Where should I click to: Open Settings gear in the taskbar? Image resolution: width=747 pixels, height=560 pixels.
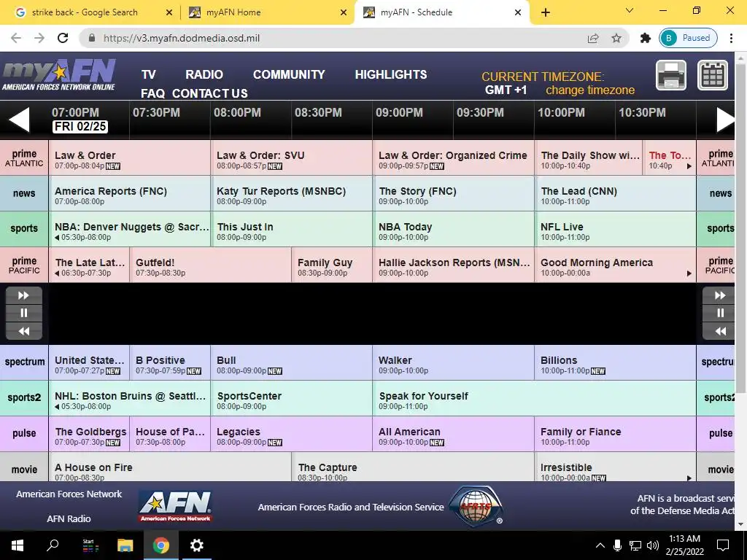[197, 545]
